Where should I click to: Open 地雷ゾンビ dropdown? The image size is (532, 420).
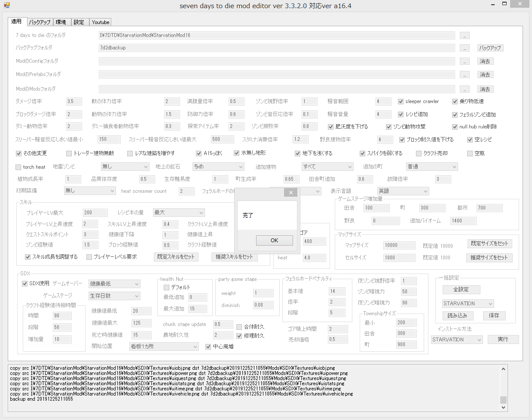click(125, 167)
